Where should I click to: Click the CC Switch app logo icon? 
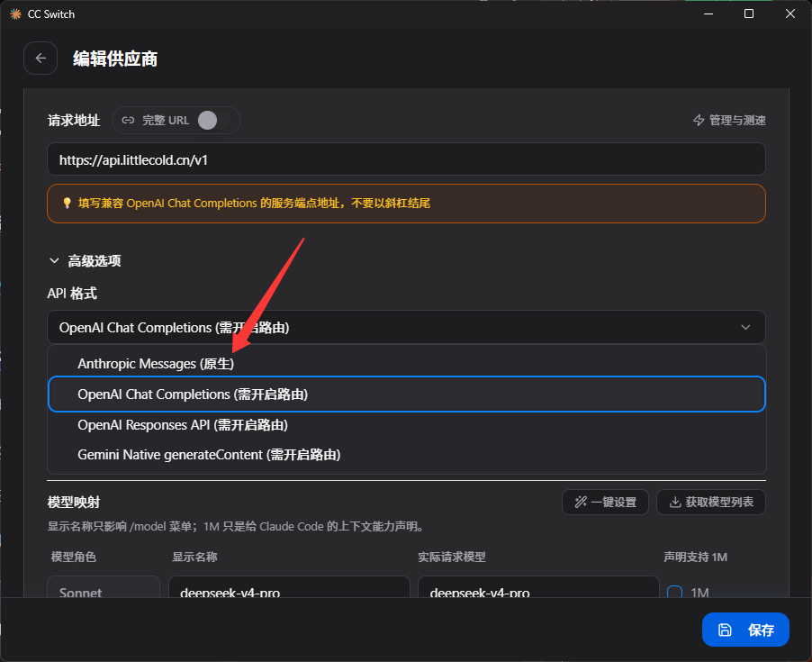(x=15, y=14)
